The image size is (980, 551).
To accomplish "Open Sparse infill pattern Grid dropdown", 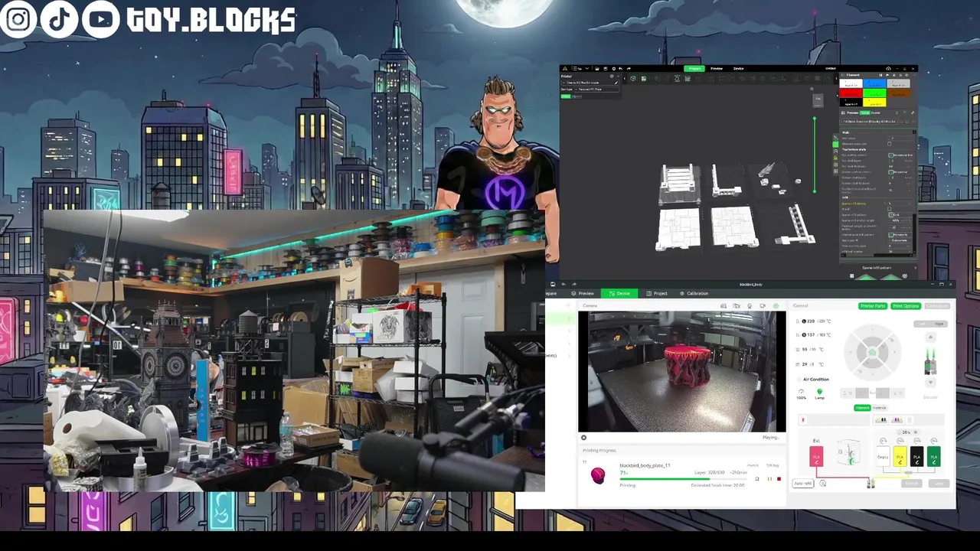I will coord(901,215).
